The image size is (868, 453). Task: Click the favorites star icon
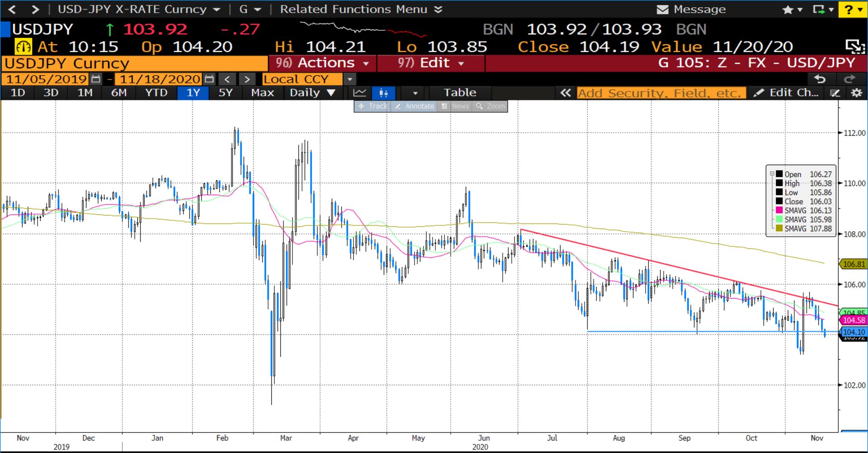pos(787,9)
